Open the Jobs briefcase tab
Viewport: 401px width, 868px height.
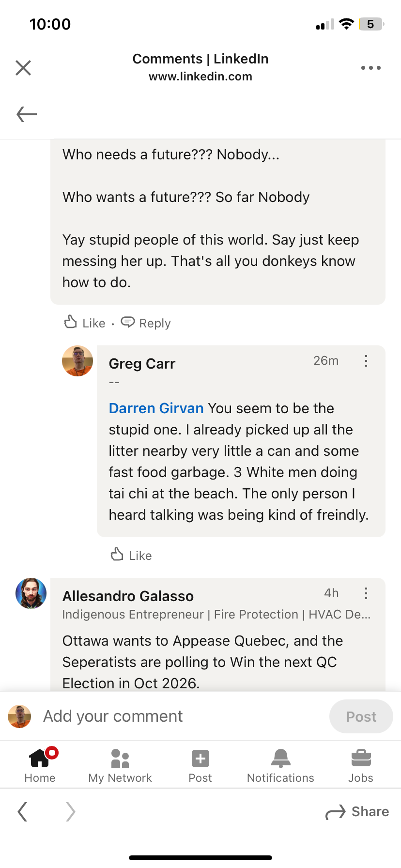click(x=361, y=765)
